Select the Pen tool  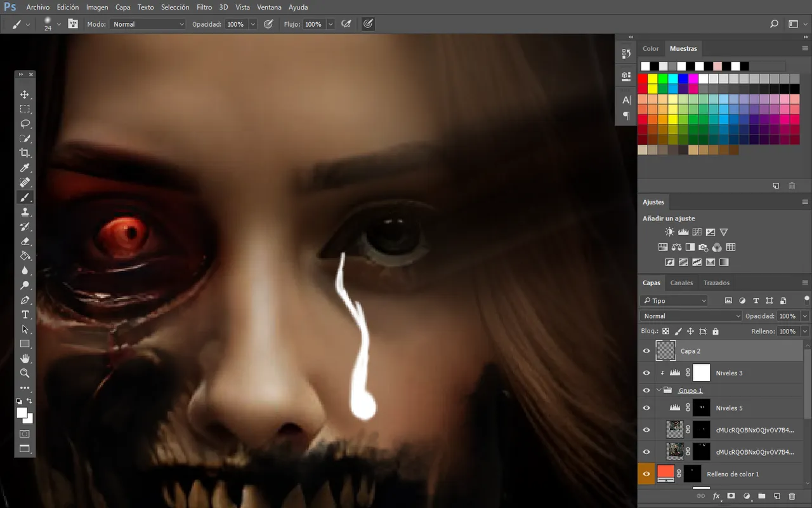(x=25, y=300)
